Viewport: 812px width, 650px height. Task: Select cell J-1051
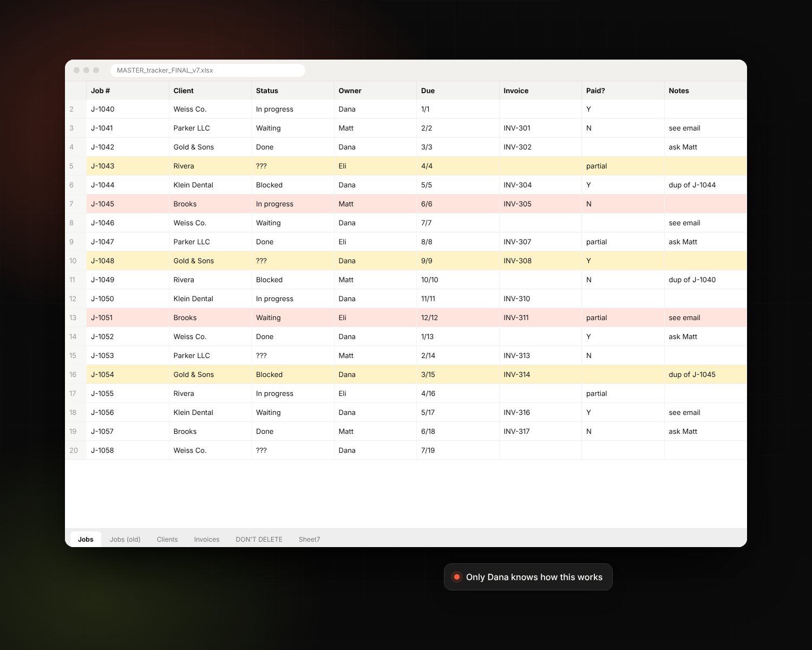128,317
